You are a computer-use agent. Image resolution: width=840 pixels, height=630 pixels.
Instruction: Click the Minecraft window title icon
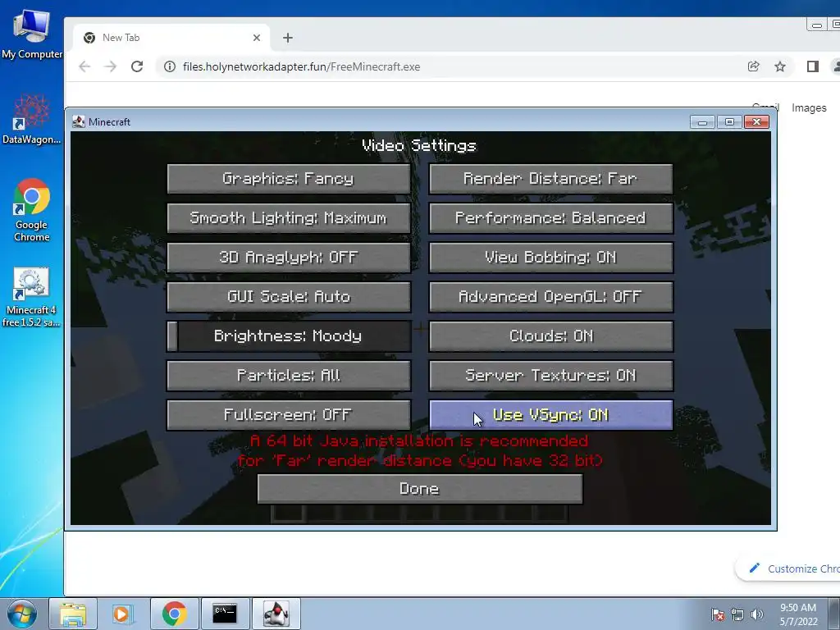point(79,121)
